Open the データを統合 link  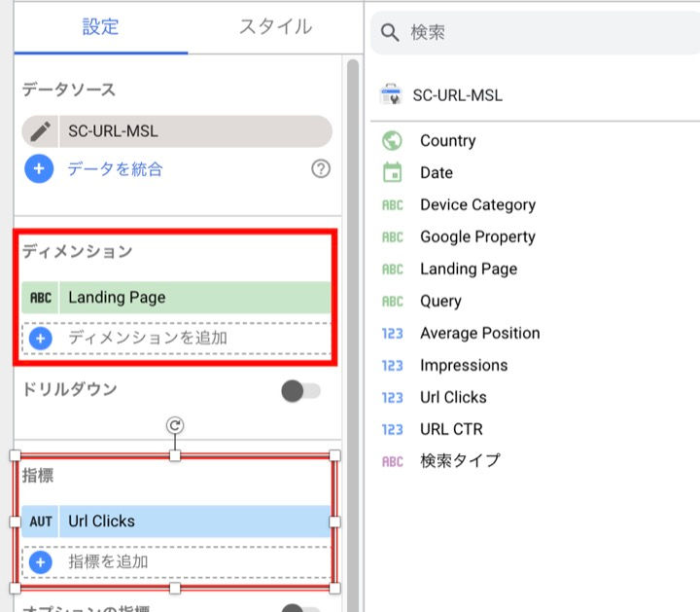point(115,169)
